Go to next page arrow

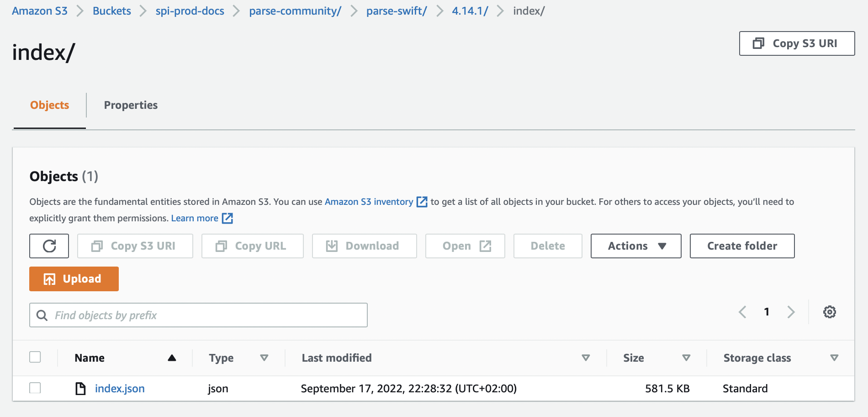[791, 312]
